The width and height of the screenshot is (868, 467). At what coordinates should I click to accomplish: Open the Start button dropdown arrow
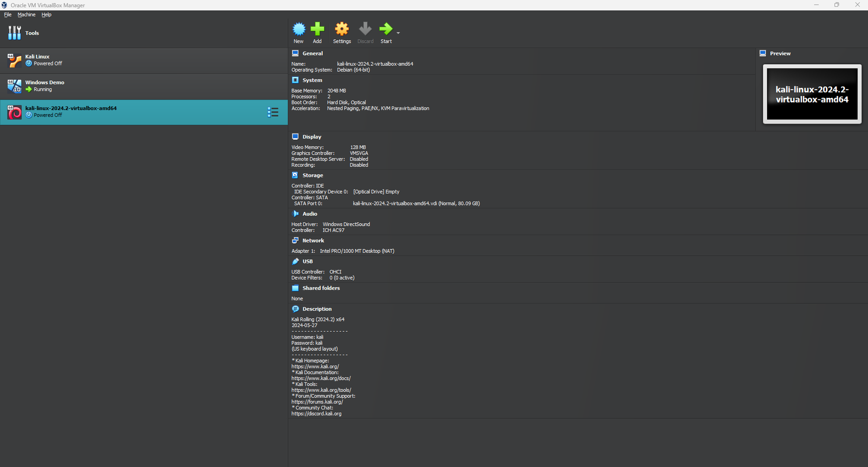pyautogui.click(x=398, y=33)
